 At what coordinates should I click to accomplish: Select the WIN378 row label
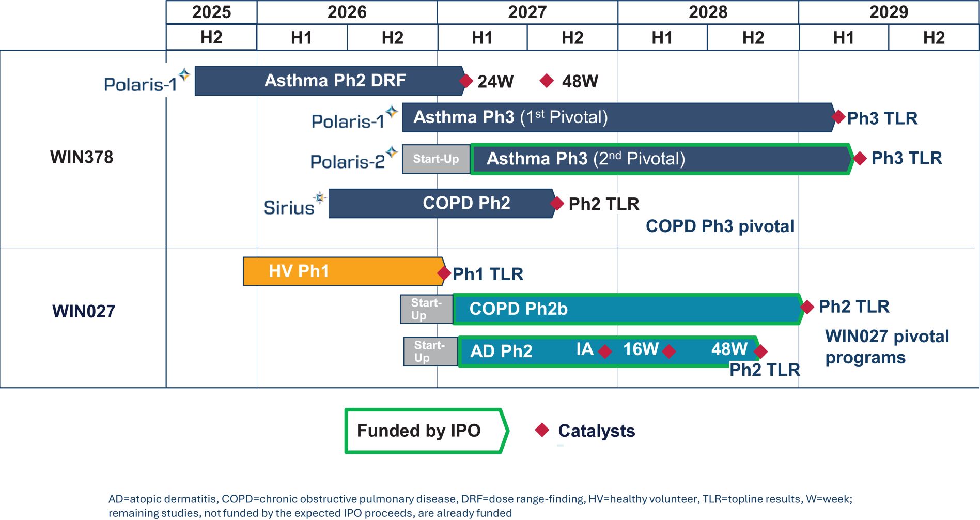coord(82,157)
